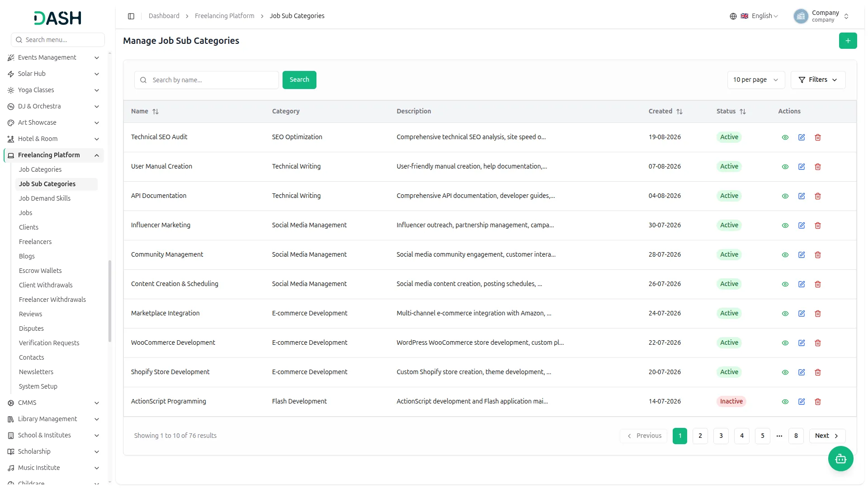Open the Filters dropdown
868x488 pixels.
(817, 80)
